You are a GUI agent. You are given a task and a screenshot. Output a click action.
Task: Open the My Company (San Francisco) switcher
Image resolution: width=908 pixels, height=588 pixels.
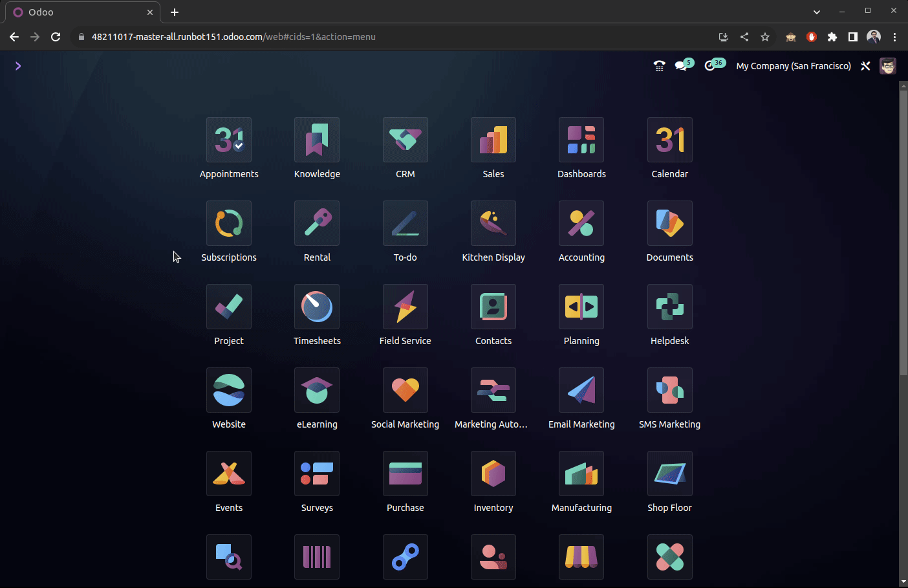[x=793, y=66]
